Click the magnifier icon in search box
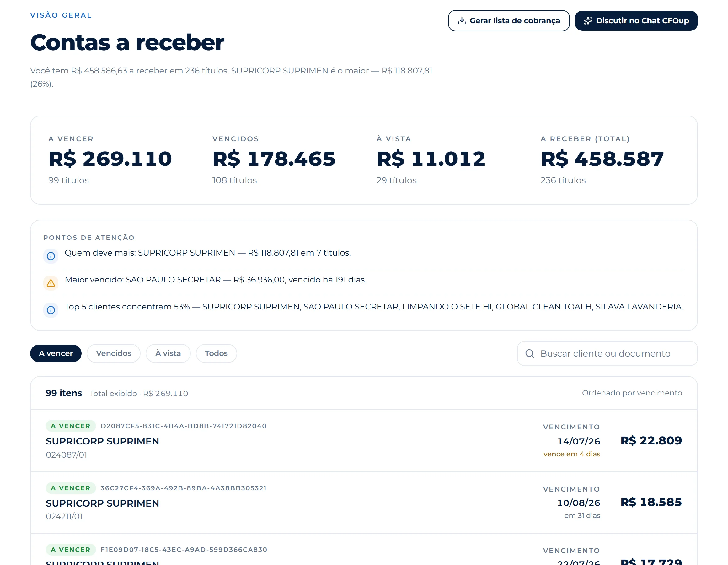The width and height of the screenshot is (728, 565). coord(530,353)
